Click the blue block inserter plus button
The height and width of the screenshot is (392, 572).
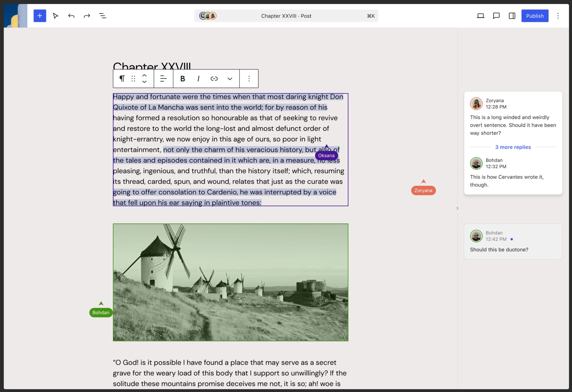pyautogui.click(x=40, y=16)
